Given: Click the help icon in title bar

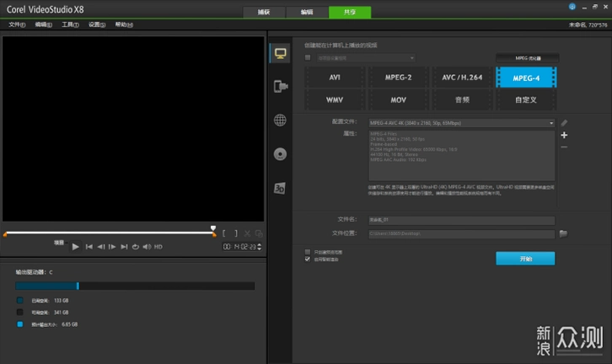Looking at the screenshot, I should coord(572,7).
